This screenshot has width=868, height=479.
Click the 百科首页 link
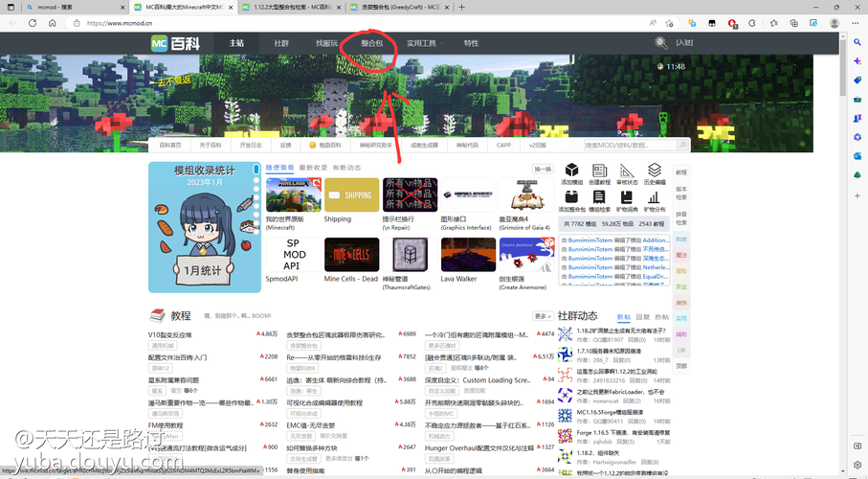170,146
